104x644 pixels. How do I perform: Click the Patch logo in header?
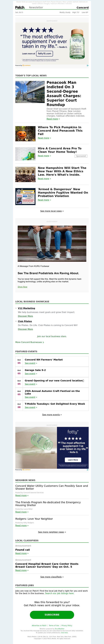(x=20, y=7)
